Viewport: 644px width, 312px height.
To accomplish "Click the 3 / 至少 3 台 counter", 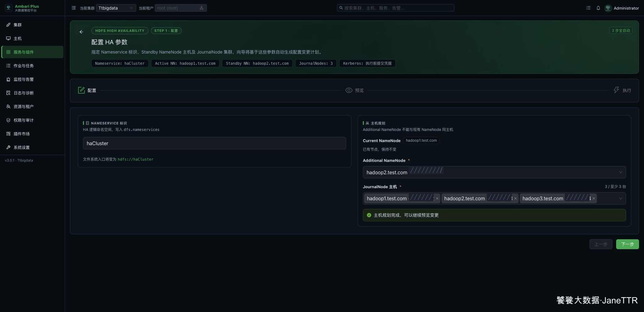I will pyautogui.click(x=615, y=187).
